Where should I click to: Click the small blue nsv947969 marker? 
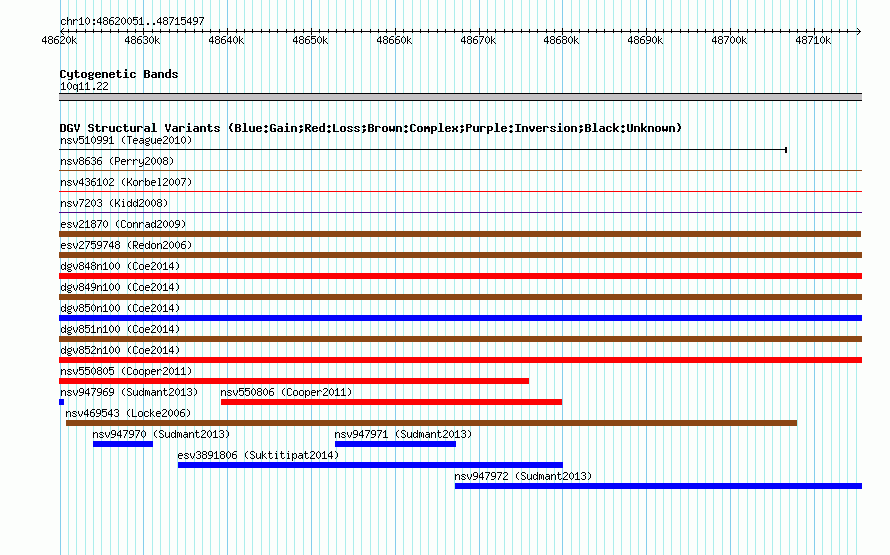[61, 402]
